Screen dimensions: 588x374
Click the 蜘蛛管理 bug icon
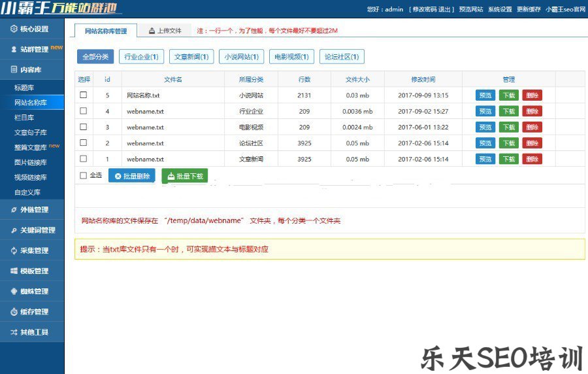click(14, 291)
